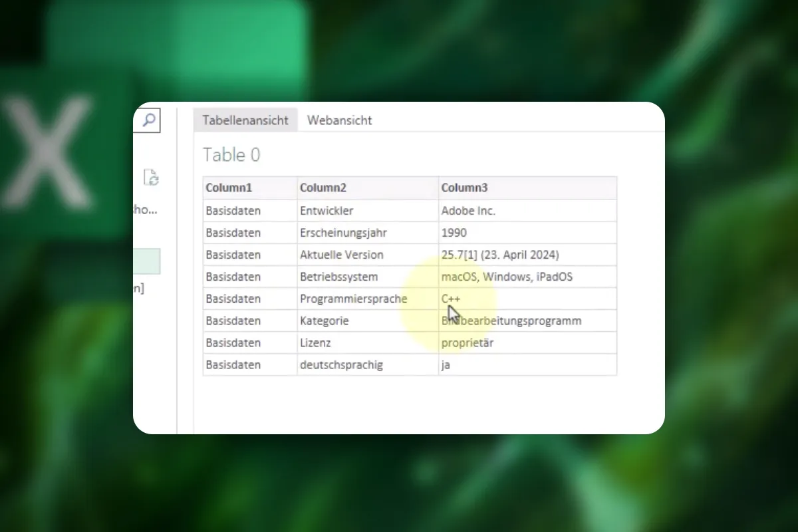This screenshot has width=798, height=532.
Task: Select the 25.7[1] (23. April 2024) cell
Action: 527,255
